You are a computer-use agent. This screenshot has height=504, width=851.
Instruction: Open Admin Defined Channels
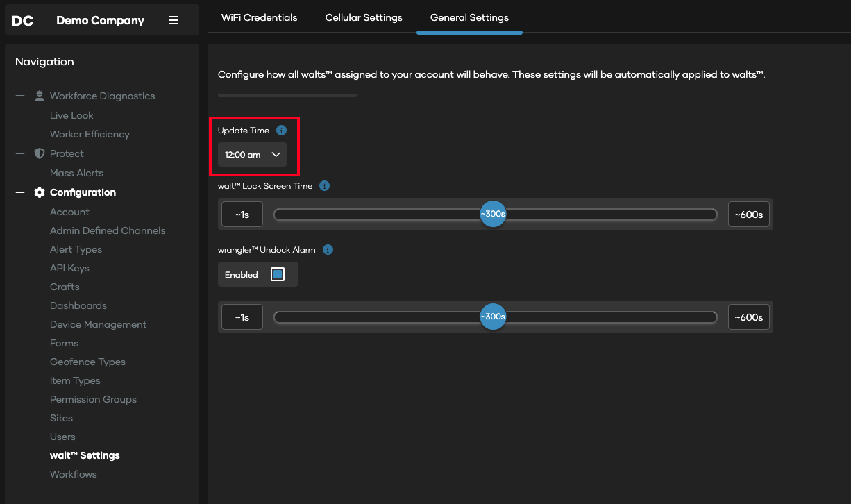108,230
